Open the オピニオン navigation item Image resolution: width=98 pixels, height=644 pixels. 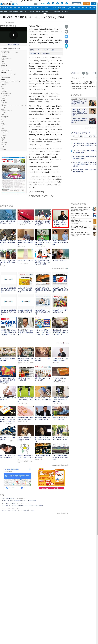click(40, 8)
